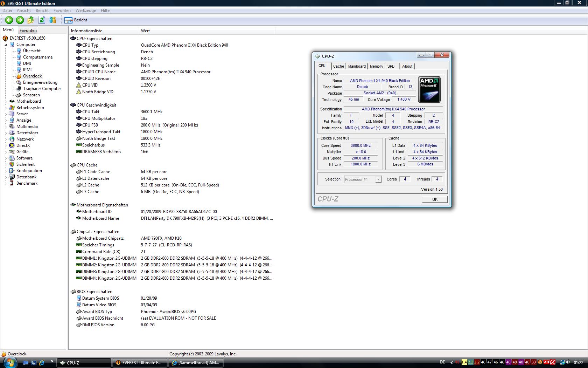588x368 pixels.
Task: Click the Geräte icon in the tree
Action: click(12, 152)
